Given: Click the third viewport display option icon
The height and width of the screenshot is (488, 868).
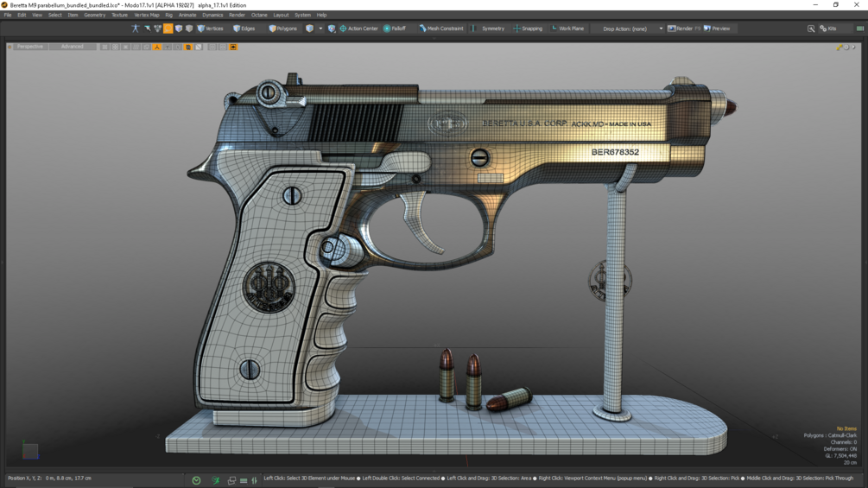Looking at the screenshot, I should point(125,47).
